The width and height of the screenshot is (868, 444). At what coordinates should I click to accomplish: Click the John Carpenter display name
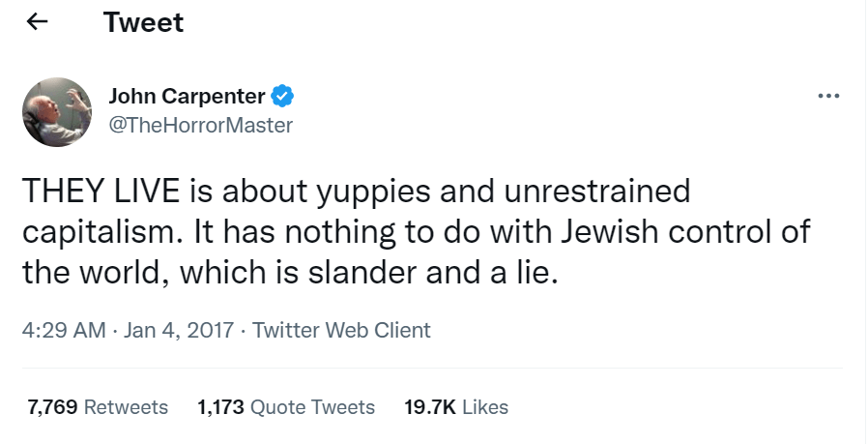pos(187,97)
